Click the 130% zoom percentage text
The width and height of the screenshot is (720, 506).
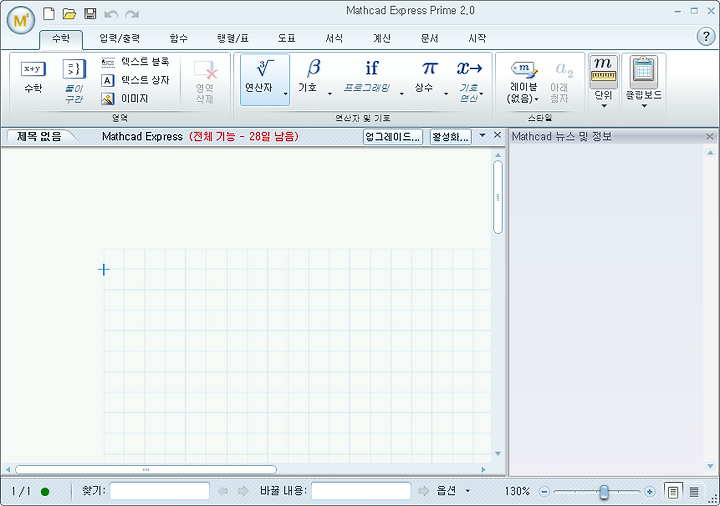tap(517, 491)
